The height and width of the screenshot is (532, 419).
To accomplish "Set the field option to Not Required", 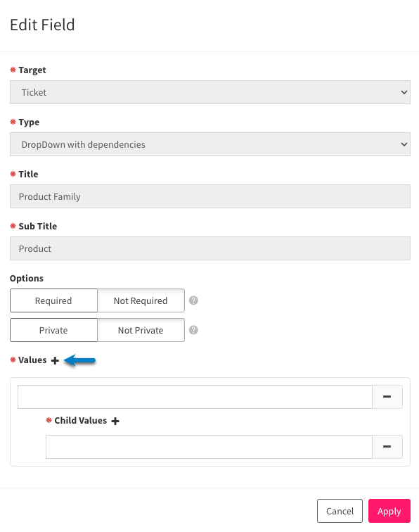I will [x=141, y=300].
